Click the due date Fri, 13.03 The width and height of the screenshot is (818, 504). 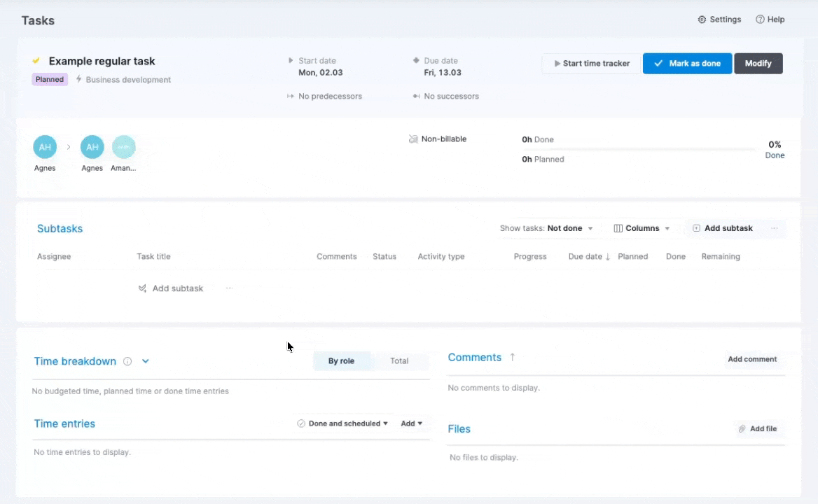pyautogui.click(x=443, y=72)
